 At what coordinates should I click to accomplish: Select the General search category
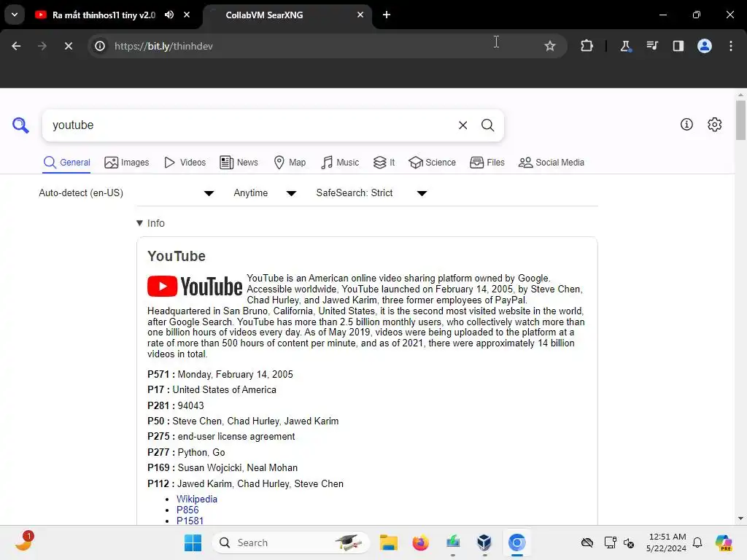(66, 163)
